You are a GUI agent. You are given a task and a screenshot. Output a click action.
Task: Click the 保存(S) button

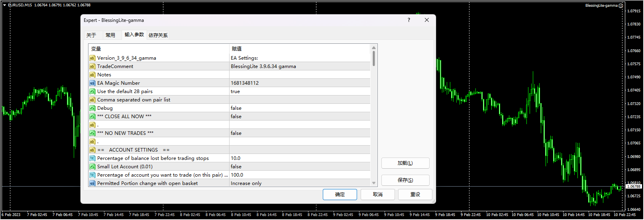tap(405, 180)
